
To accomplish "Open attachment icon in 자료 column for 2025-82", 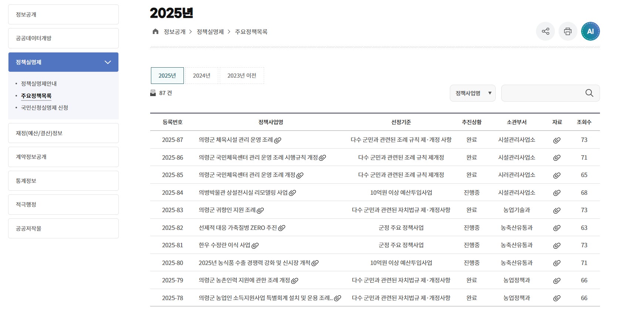I will 557,228.
